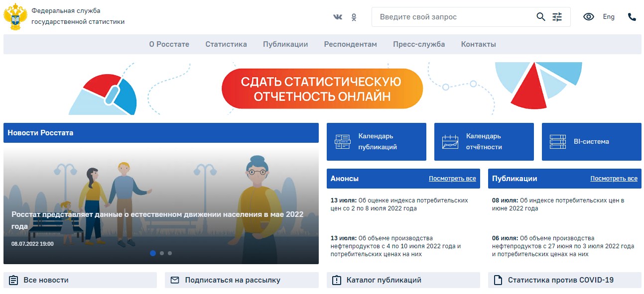Click the catalog icon with exclamation mark

336,280
